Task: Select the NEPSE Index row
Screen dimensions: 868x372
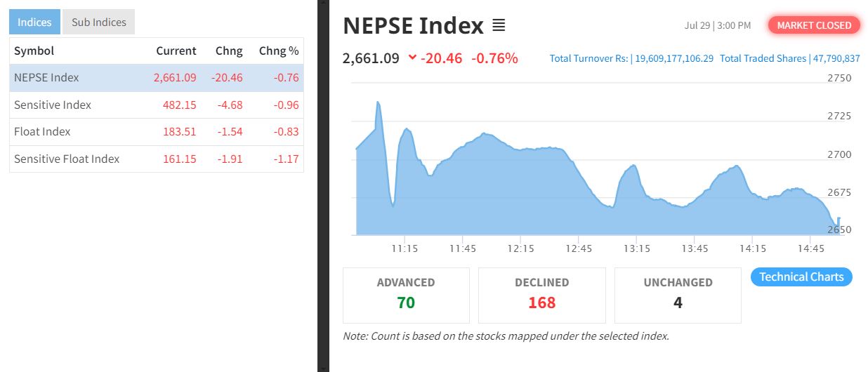Action: coord(157,78)
